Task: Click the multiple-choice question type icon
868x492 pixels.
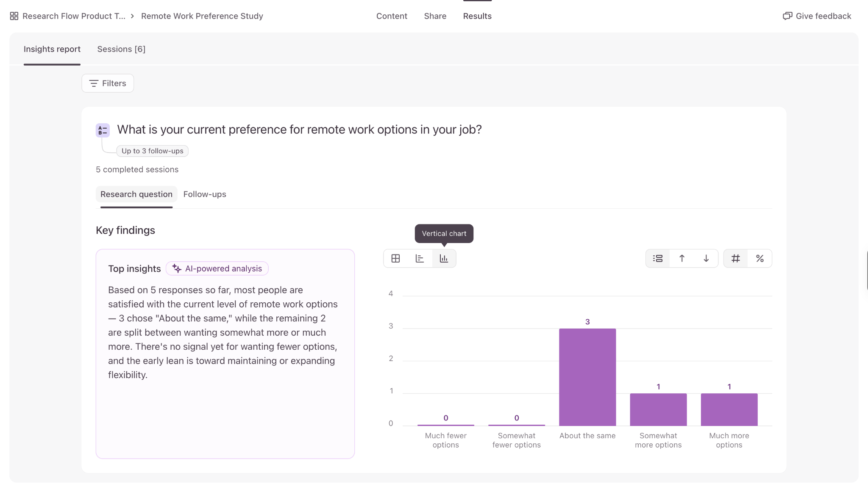Action: (x=103, y=130)
